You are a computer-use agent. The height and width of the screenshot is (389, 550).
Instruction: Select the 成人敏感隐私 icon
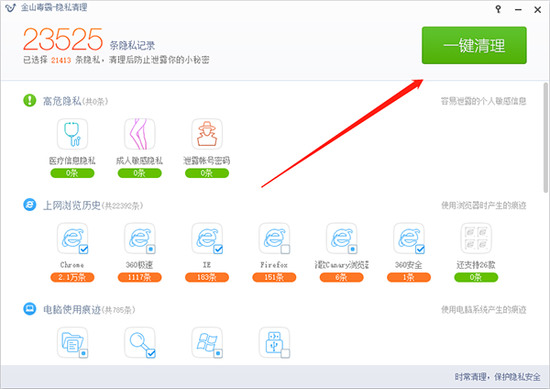(140, 134)
